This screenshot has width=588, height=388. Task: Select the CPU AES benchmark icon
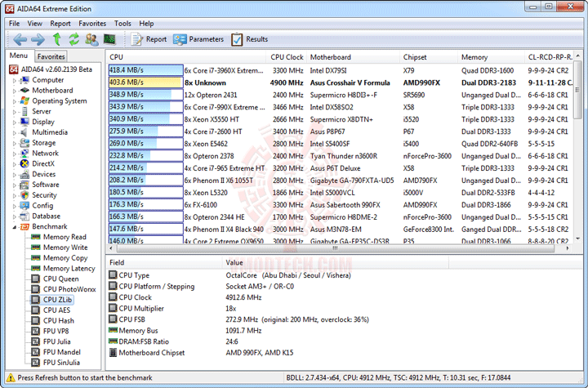(36, 310)
